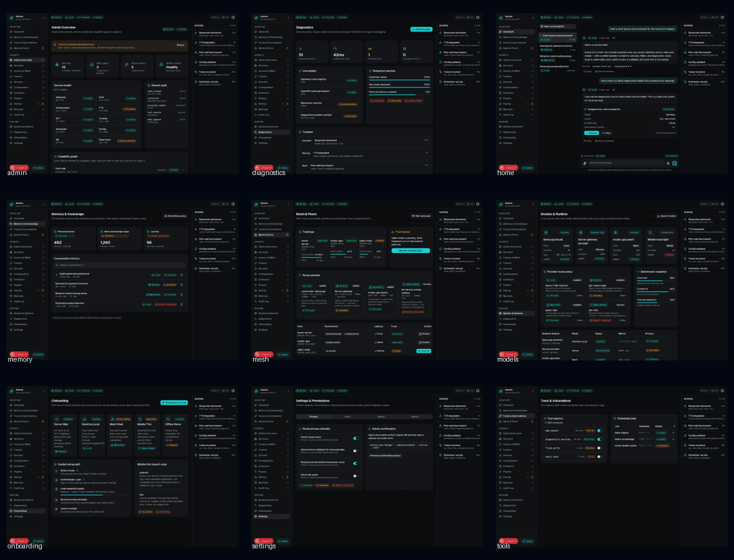Click the Credential values redaction bar in diagnostics
Viewport: 734px width, 560px height.
pyautogui.click(x=399, y=80)
